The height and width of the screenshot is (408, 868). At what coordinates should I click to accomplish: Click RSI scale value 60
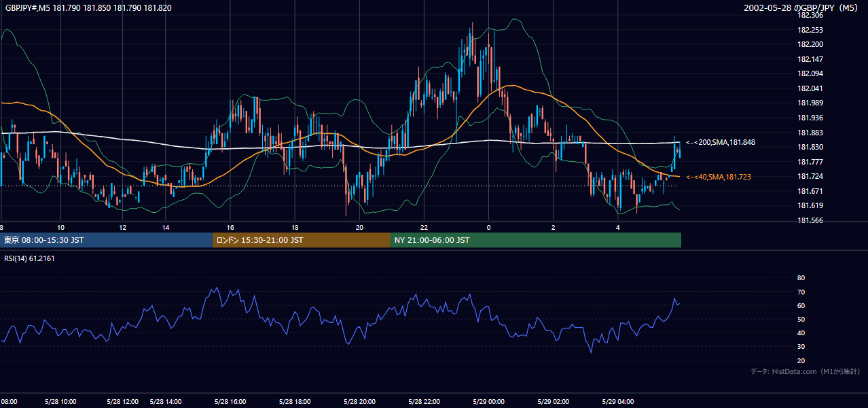(x=801, y=305)
